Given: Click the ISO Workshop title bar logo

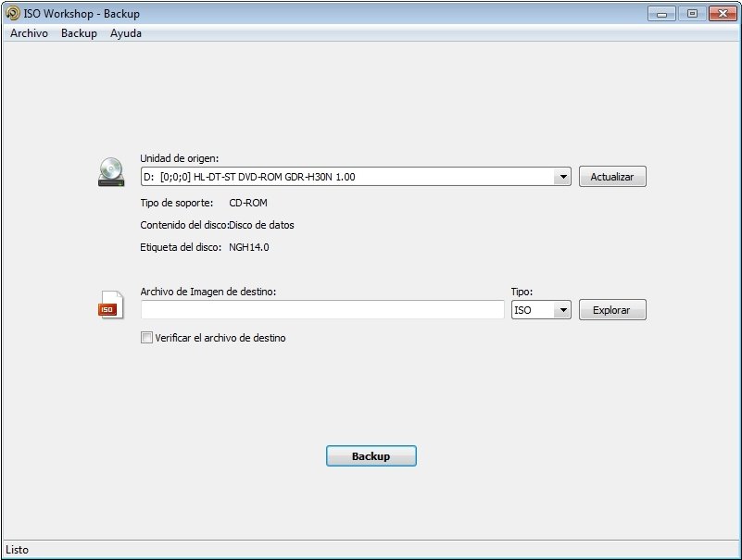Looking at the screenshot, I should [13, 13].
